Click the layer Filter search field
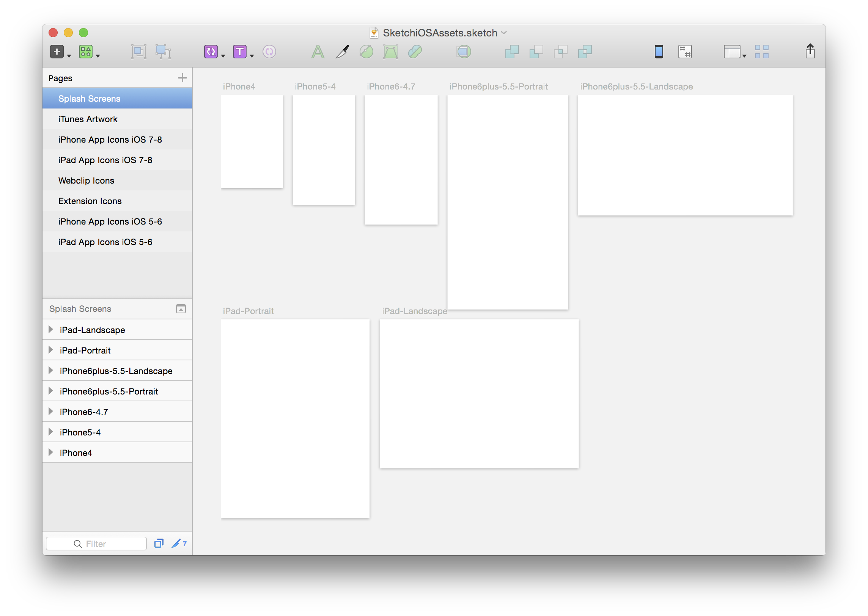Image resolution: width=868 pixels, height=616 pixels. (x=96, y=544)
